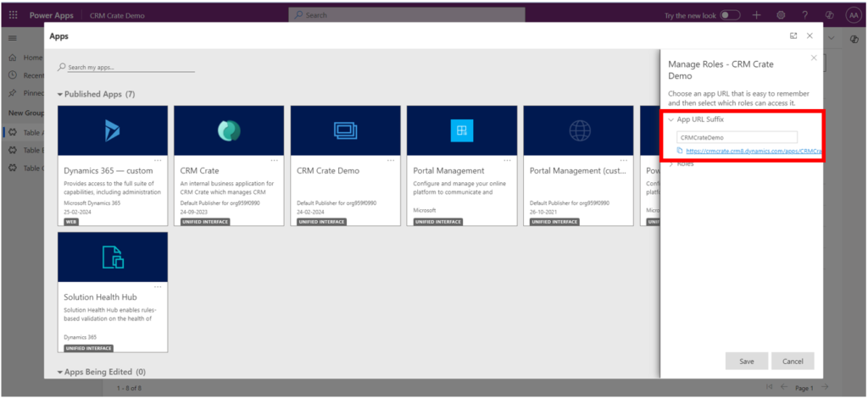Click the CRM Crate green logo icon
This screenshot has width=868, height=398.
point(229,131)
